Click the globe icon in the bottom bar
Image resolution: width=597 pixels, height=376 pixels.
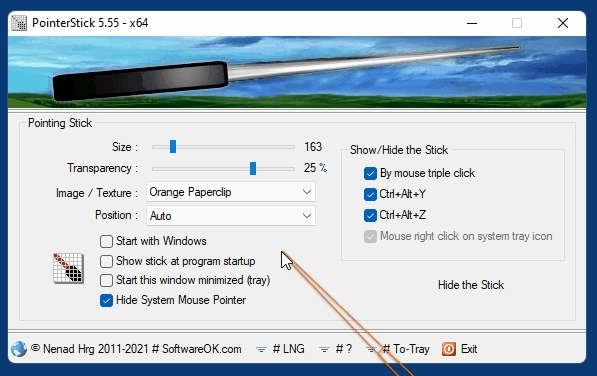pyautogui.click(x=19, y=349)
